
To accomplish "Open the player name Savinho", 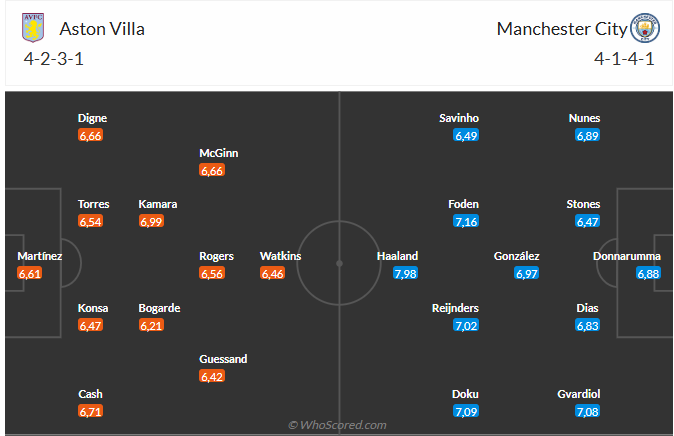I will coord(459,118).
